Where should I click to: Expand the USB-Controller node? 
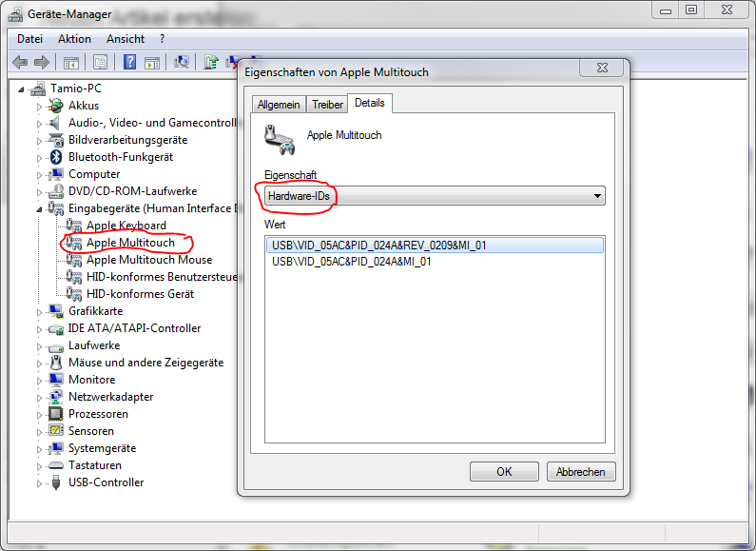(39, 483)
